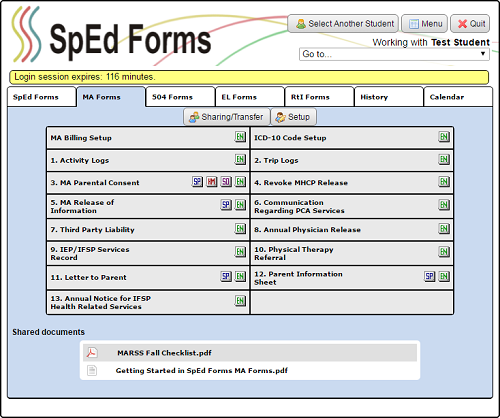Click the 4. Revoke MHCP Release label
Screen dimensions: 500x418
(301, 183)
